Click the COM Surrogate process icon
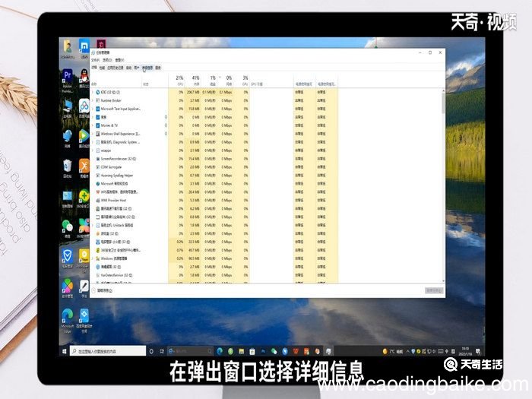The height and width of the screenshot is (399, 532). pos(98,167)
